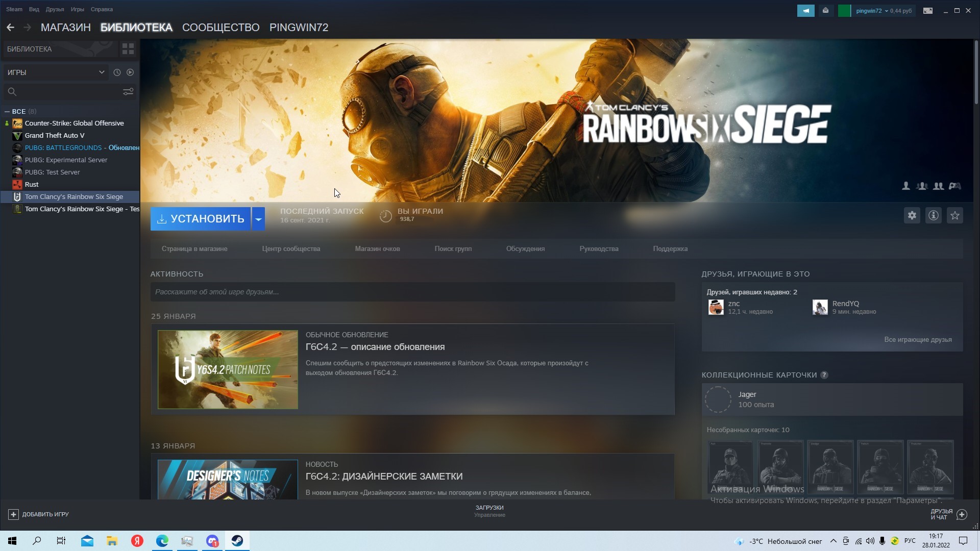Image resolution: width=980 pixels, height=551 pixels.
Task: Click Все играющие друзья link
Action: tap(918, 340)
